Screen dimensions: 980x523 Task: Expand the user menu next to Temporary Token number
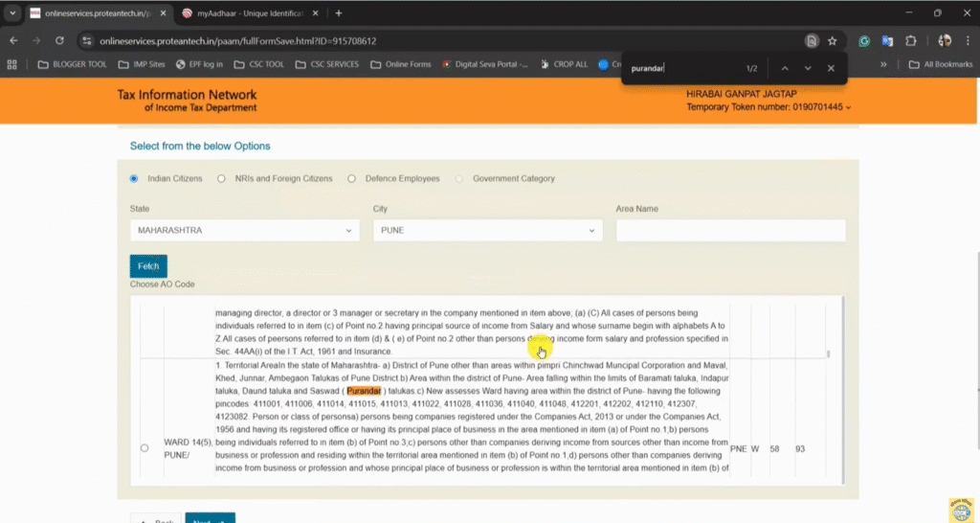tap(848, 107)
